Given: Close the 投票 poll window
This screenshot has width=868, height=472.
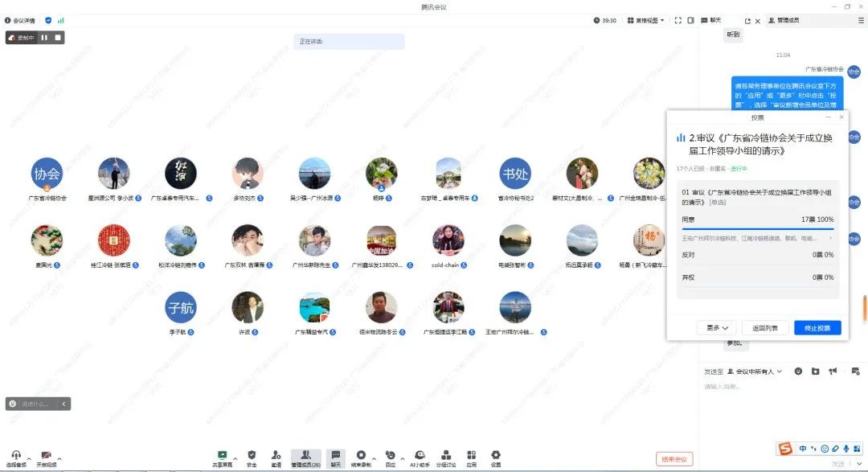Looking at the screenshot, I should tap(841, 117).
